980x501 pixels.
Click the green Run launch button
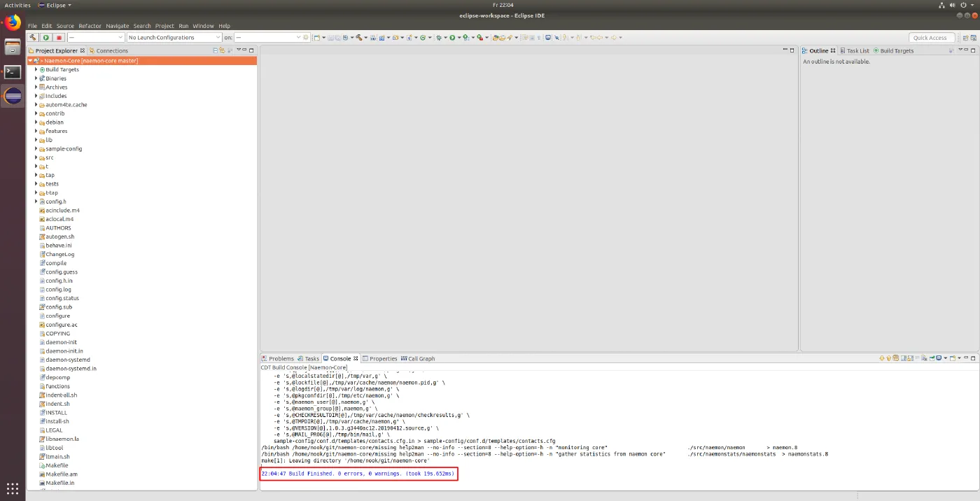pyautogui.click(x=45, y=38)
